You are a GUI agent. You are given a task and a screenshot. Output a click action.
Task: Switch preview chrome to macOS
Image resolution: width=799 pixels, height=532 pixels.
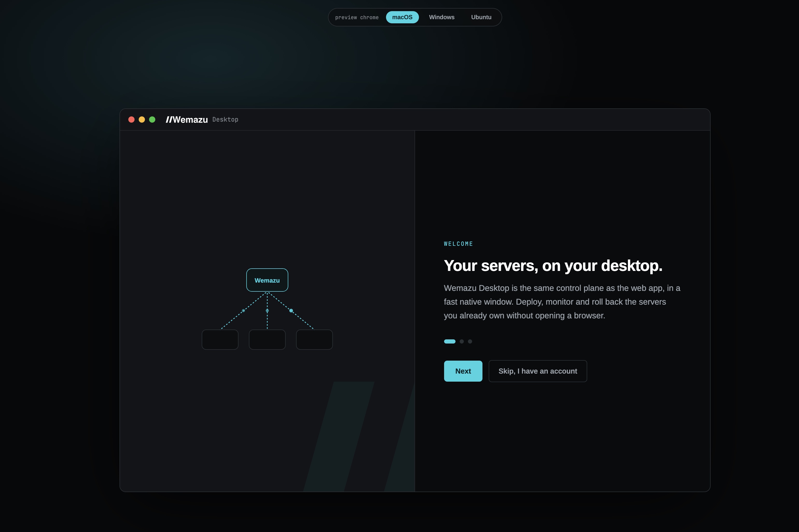pos(402,17)
